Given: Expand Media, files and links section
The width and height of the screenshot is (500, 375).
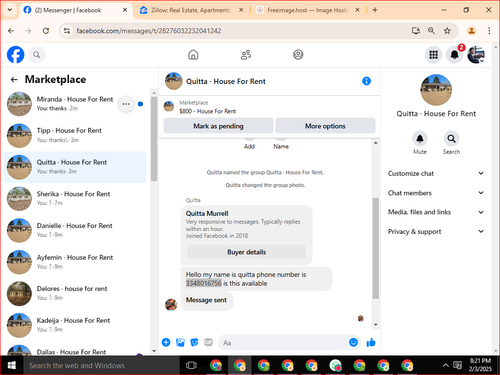Looking at the screenshot, I should (x=436, y=212).
